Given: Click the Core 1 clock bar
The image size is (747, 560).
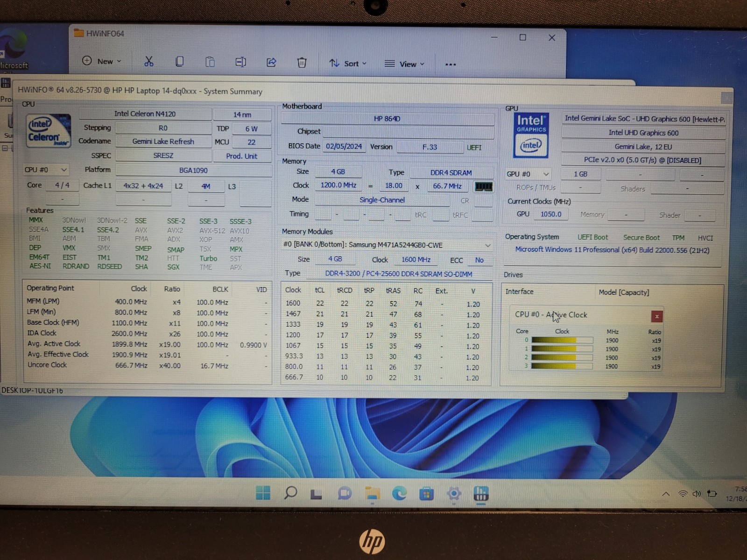Looking at the screenshot, I should click(562, 349).
